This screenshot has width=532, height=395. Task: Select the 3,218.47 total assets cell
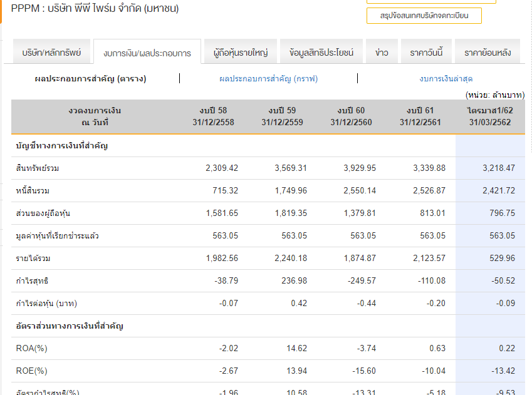[498, 168]
